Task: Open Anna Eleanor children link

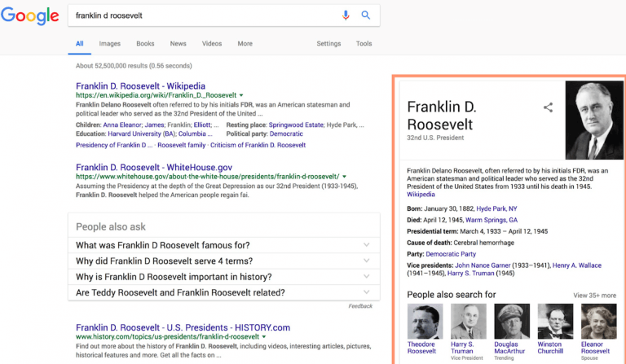Action: pos(122,125)
